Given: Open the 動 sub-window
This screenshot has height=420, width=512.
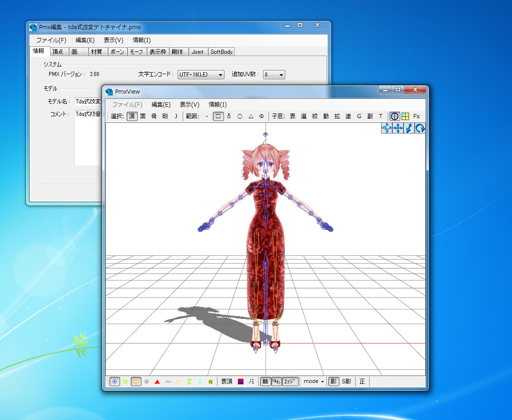Looking at the screenshot, I should pyautogui.click(x=326, y=116).
